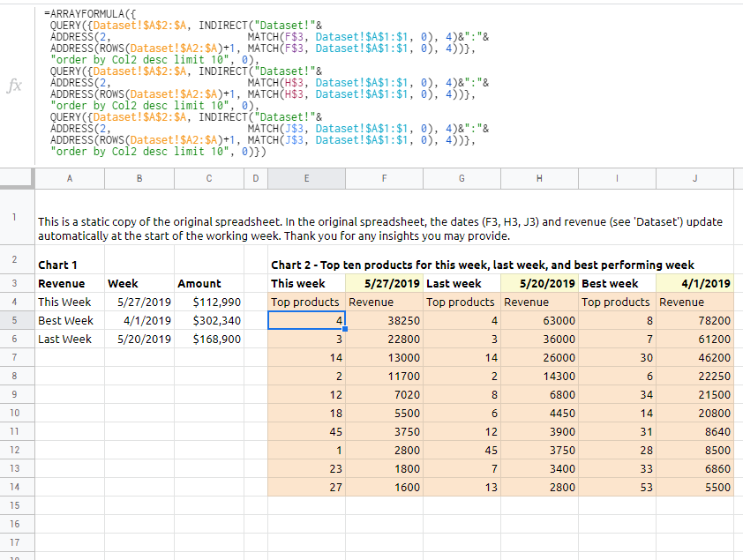This screenshot has width=743, height=560.
Task: Click 'Top products' header in column I
Action: coord(618,302)
